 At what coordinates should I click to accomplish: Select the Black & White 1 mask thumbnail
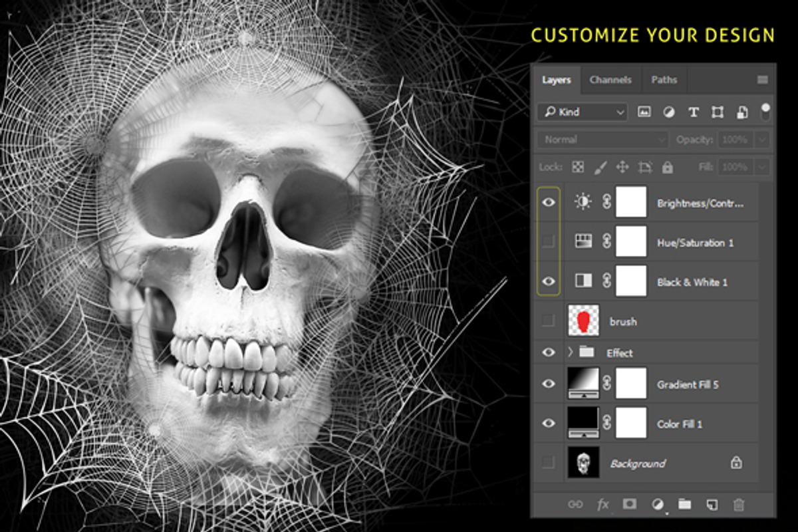631,281
